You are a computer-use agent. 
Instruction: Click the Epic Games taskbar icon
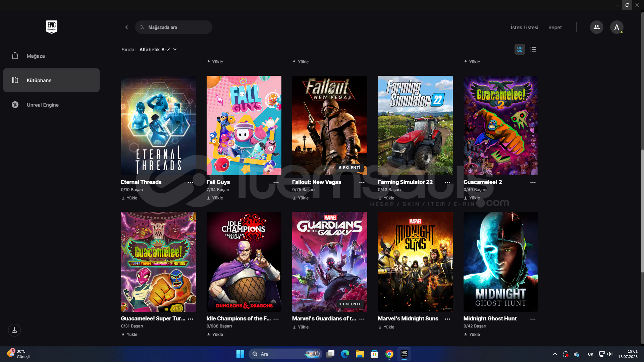tap(404, 354)
